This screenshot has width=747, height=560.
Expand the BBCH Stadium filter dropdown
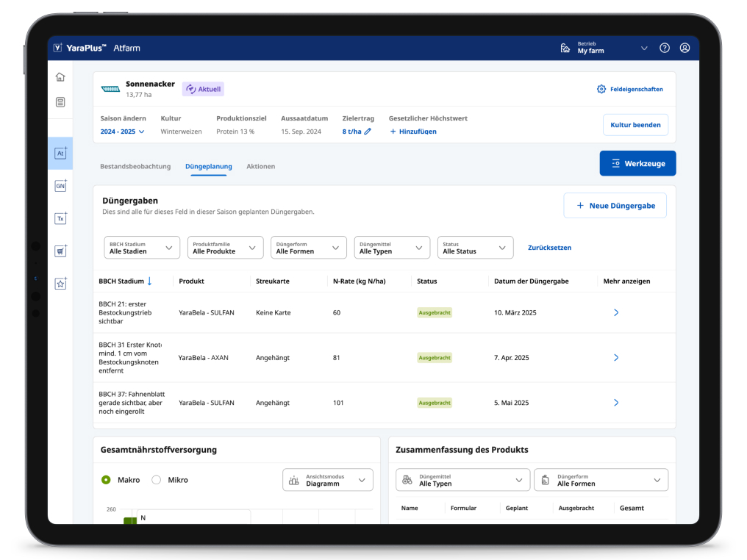click(x=142, y=248)
